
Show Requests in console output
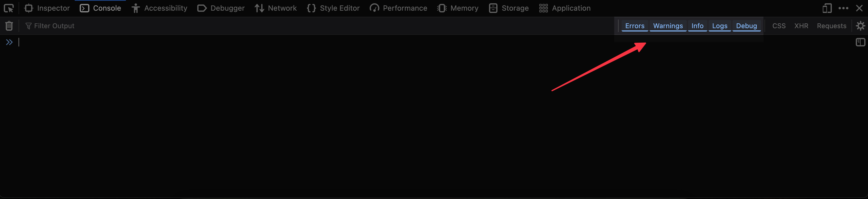(x=831, y=26)
